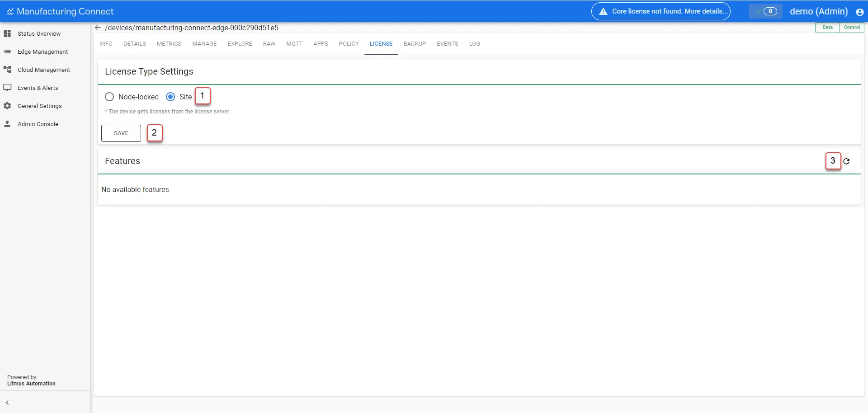Select the Site license type

coord(170,97)
